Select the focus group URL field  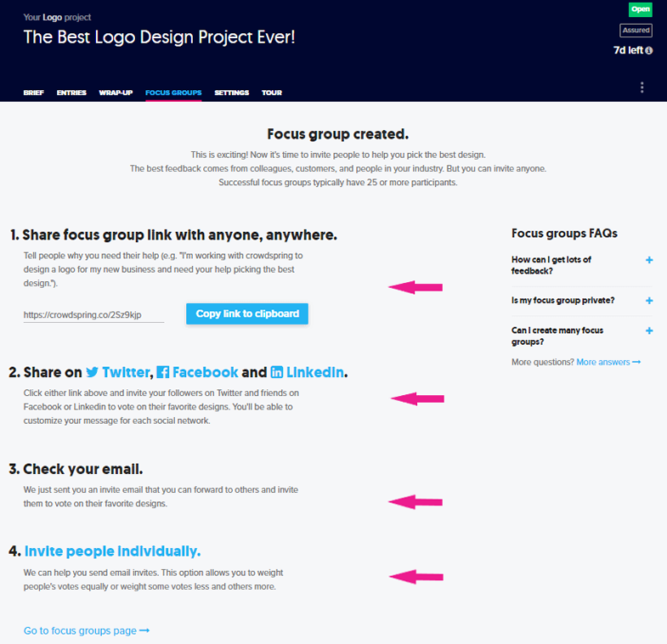(93, 314)
